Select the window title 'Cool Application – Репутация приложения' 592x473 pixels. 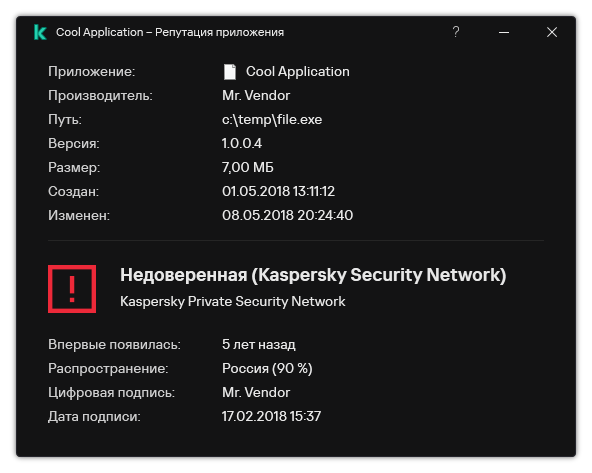click(x=170, y=32)
